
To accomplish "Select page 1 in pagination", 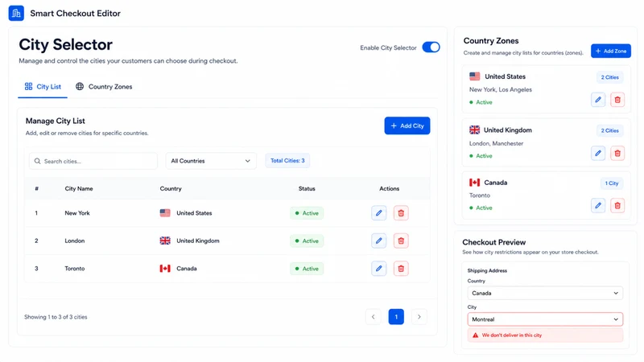I will [396, 316].
